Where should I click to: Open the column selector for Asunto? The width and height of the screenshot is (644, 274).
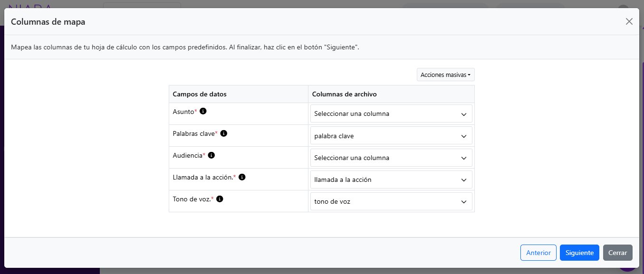pos(391,113)
